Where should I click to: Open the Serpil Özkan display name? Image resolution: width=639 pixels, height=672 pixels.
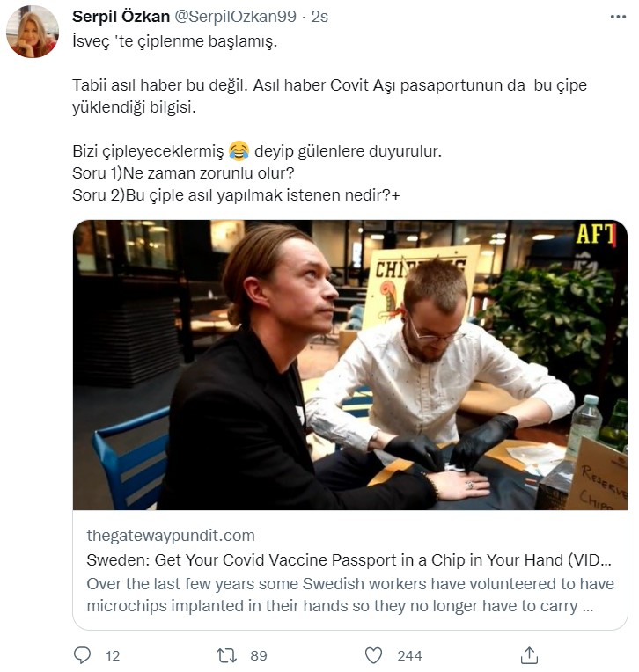tap(123, 17)
